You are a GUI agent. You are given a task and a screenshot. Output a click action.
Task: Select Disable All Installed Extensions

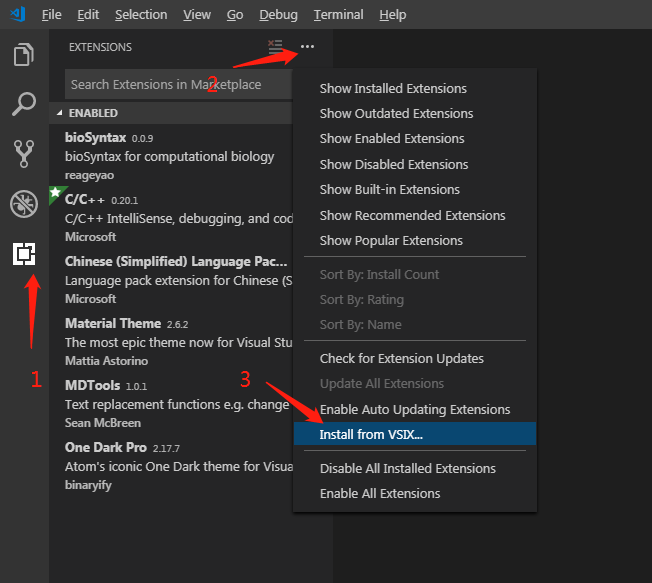pyautogui.click(x=415, y=469)
